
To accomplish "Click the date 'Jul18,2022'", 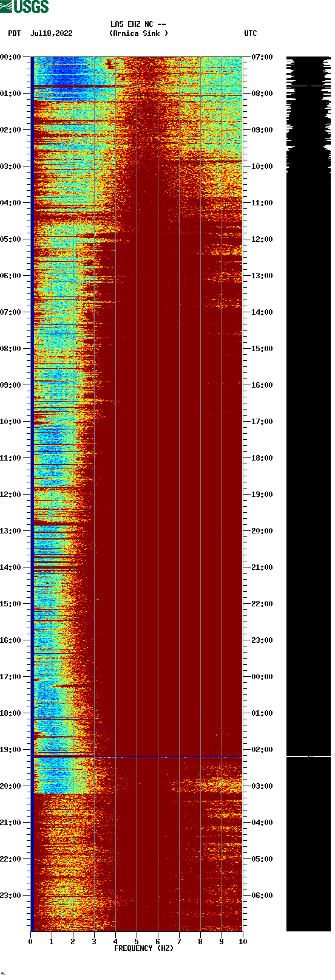I will pos(51,33).
